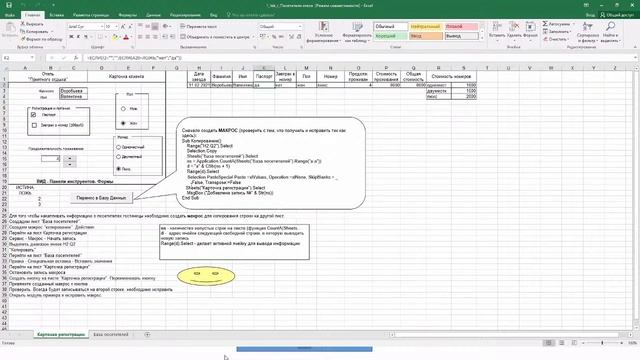The height and width of the screenshot is (360, 640).
Task: Increase duration with spinner up arrow
Action: coord(70,158)
